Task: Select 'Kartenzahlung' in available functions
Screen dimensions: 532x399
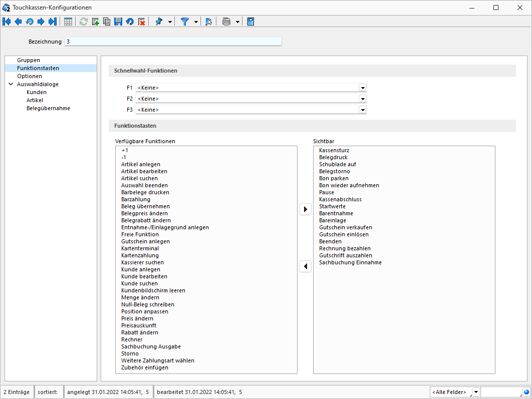Action: click(140, 256)
